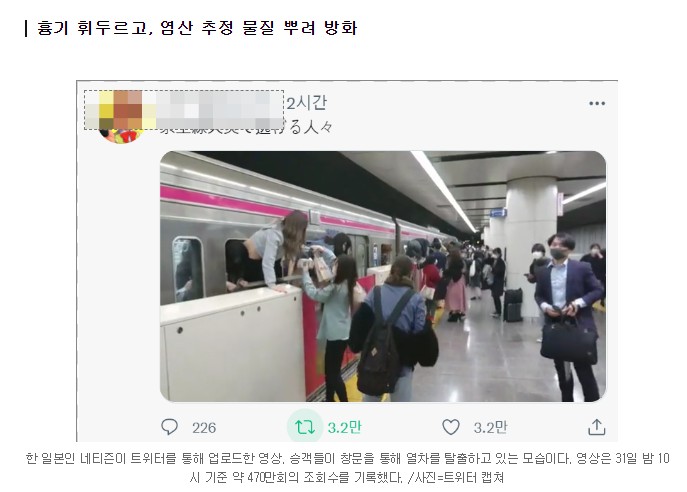The height and width of the screenshot is (492, 687).
Task: Play the embedded train platform video
Action: (383, 276)
